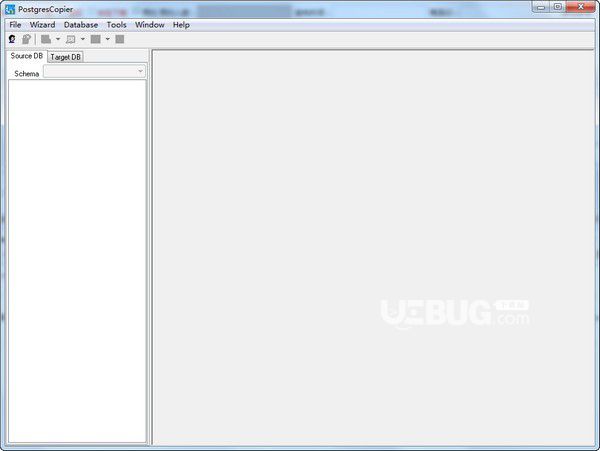
Task: Maximize the PostgresCopier window
Action: click(558, 7)
